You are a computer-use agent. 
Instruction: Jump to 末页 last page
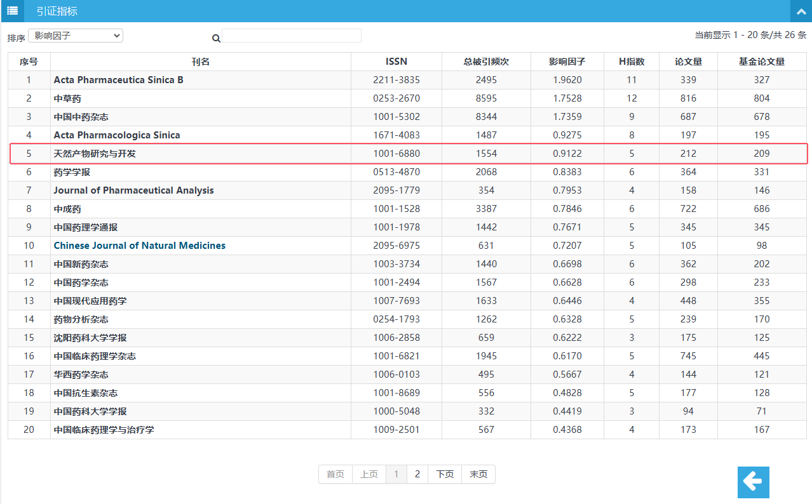pos(478,474)
